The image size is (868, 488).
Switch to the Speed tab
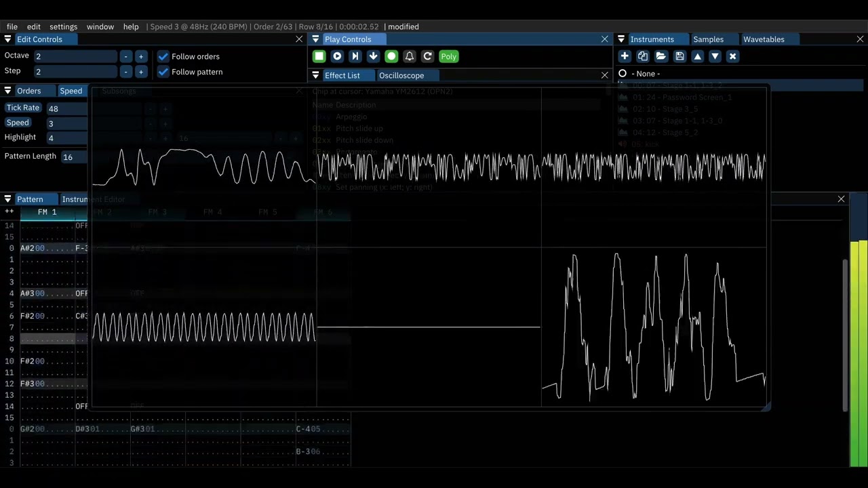pos(71,91)
